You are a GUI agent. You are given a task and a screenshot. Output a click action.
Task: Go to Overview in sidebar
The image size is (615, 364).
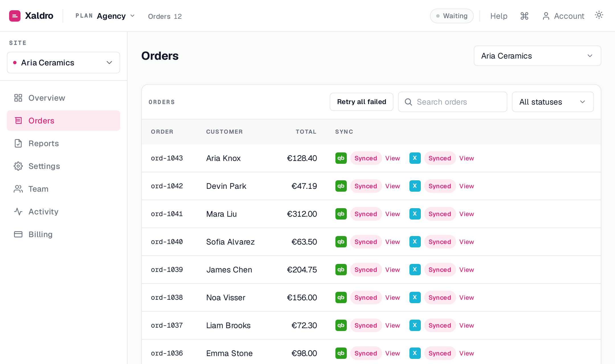pos(63,98)
